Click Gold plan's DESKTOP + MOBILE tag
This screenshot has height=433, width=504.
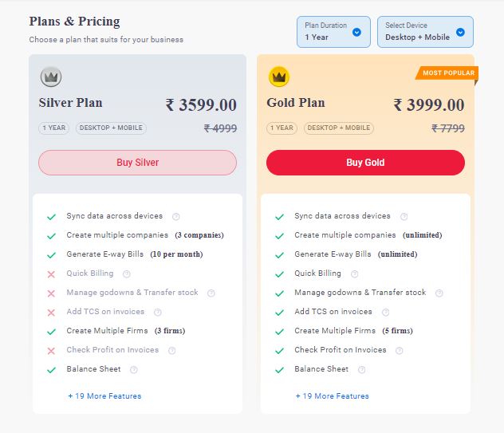click(339, 128)
